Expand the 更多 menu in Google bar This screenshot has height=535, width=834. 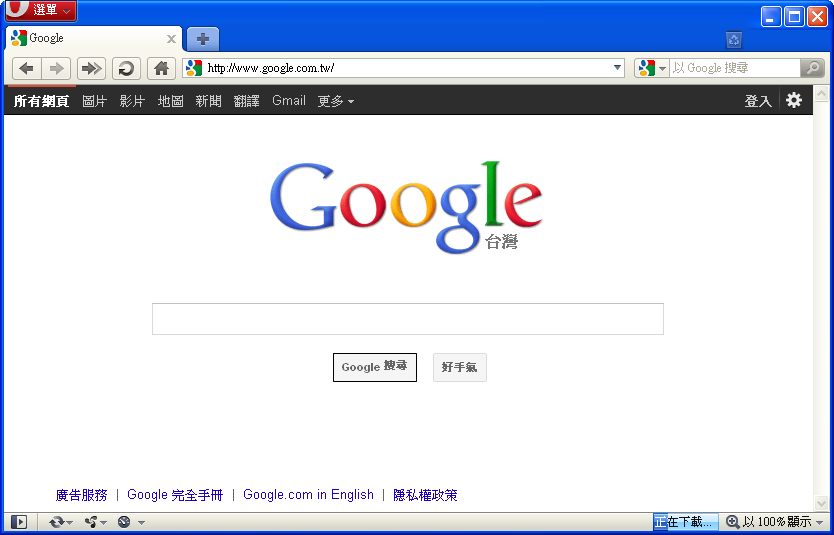[335, 101]
